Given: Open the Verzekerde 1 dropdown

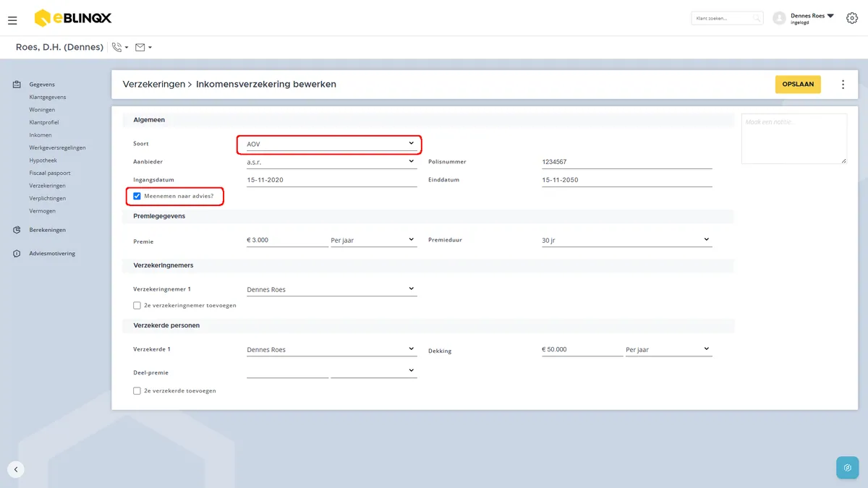Looking at the screenshot, I should click(331, 350).
